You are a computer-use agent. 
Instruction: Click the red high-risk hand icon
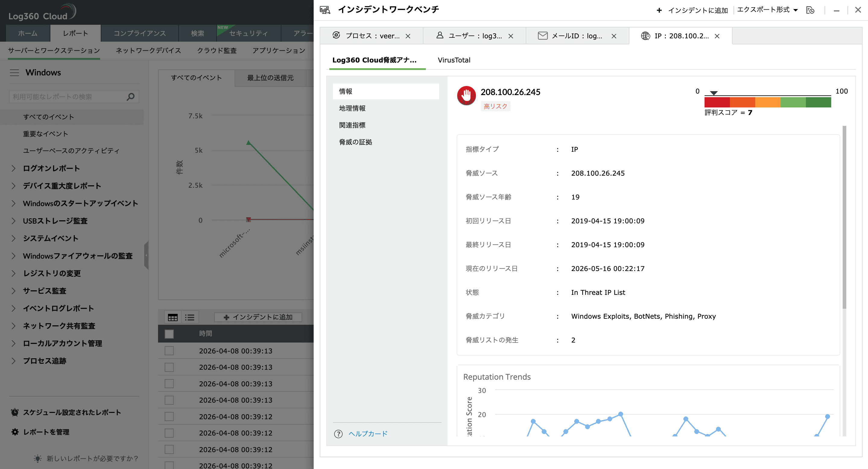pyautogui.click(x=466, y=96)
